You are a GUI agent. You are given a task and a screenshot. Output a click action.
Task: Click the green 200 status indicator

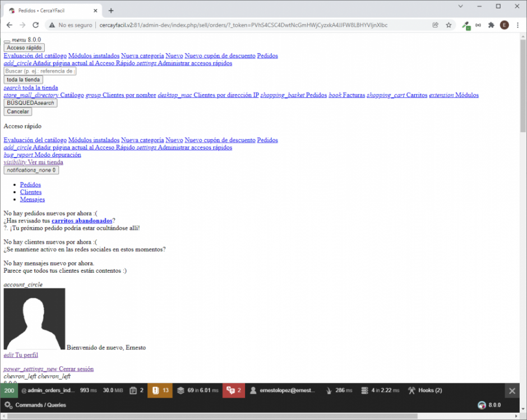point(8,390)
